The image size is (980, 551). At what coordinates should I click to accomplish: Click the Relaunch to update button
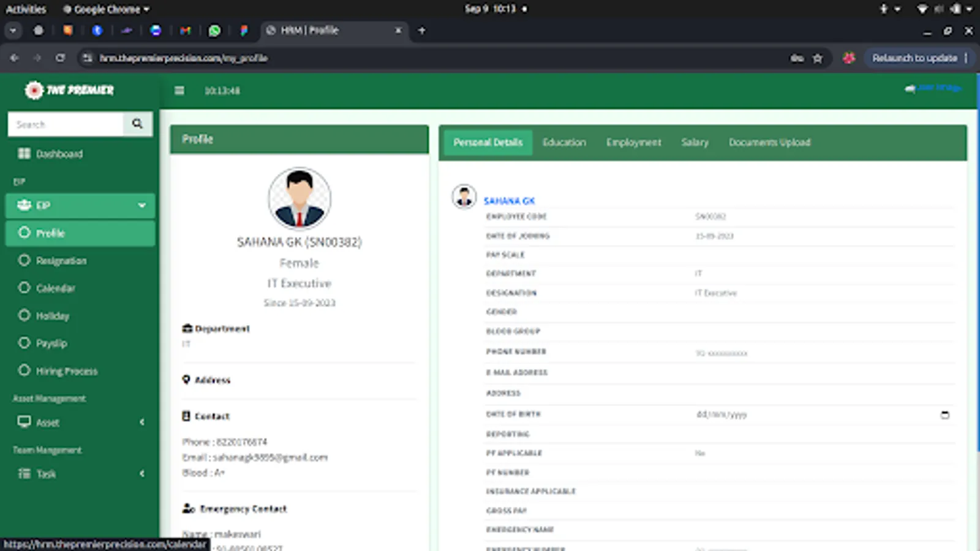[x=914, y=58]
